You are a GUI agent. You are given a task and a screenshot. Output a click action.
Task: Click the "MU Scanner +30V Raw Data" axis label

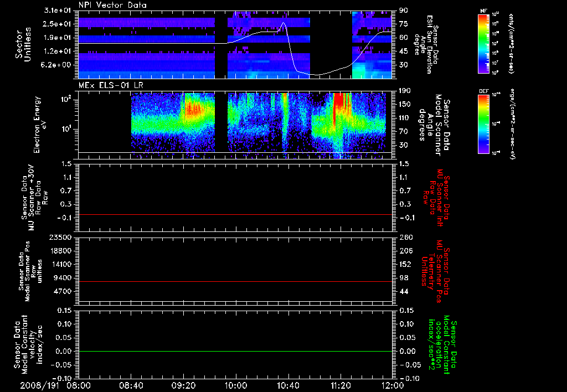34,198
